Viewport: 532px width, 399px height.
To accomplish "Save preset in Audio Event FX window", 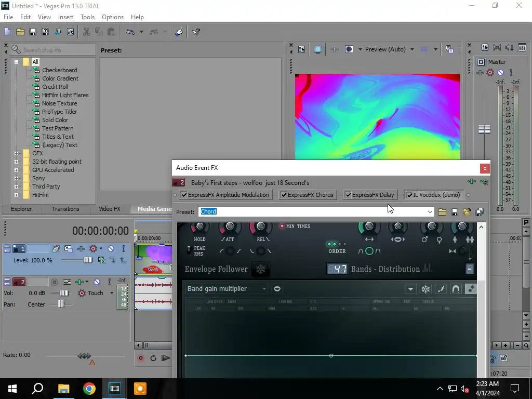I will [x=455, y=212].
